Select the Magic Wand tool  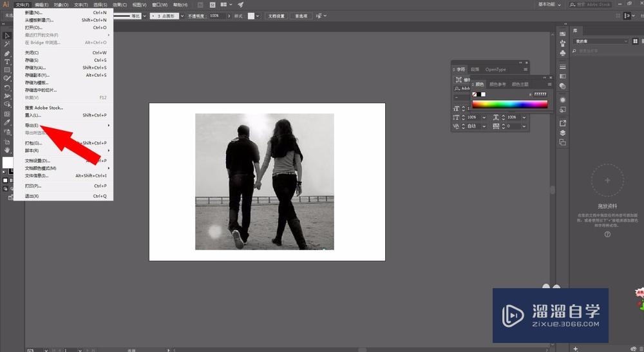pyautogui.click(x=7, y=44)
